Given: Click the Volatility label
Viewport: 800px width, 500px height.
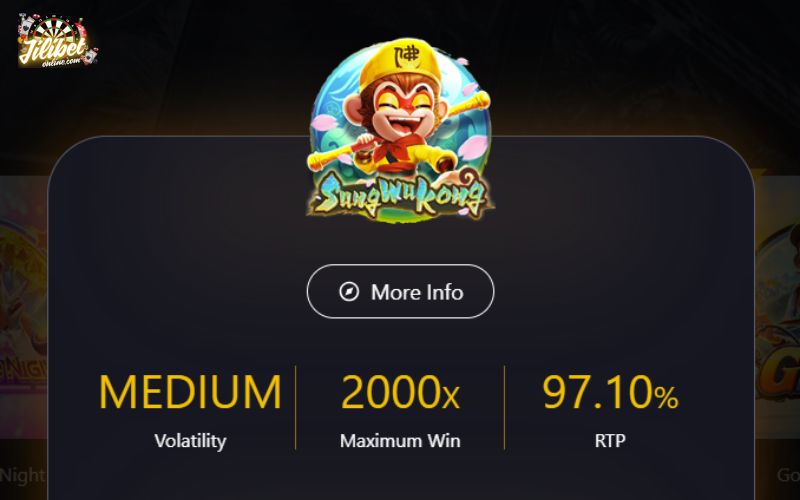Looking at the screenshot, I should [x=190, y=441].
